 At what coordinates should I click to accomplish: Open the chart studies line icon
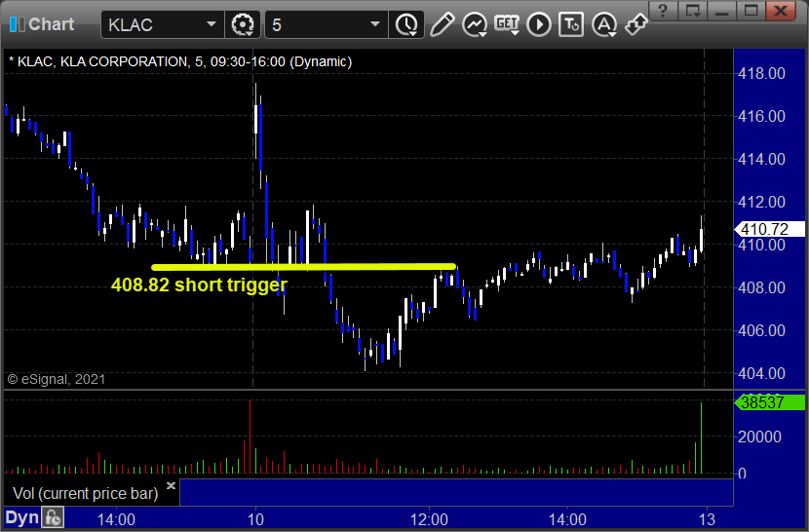(x=475, y=24)
